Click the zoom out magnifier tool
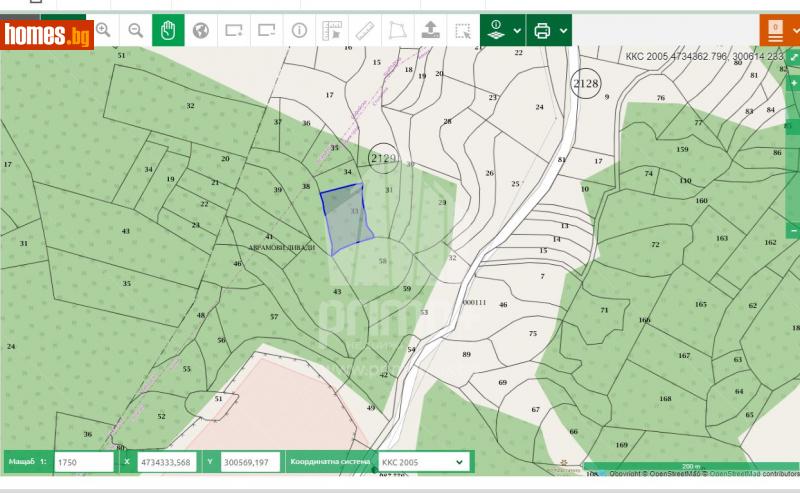Image resolution: width=800 pixels, height=493 pixels. coord(136,30)
